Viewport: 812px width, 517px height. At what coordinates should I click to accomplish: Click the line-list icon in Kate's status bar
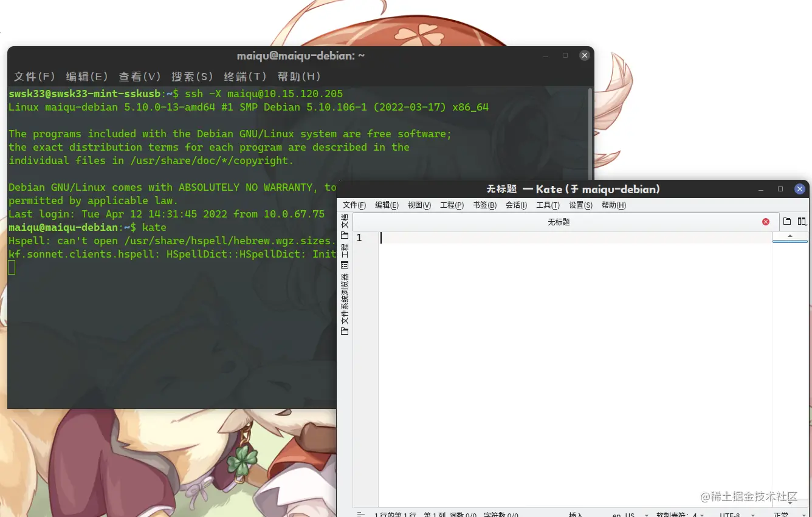click(361, 514)
